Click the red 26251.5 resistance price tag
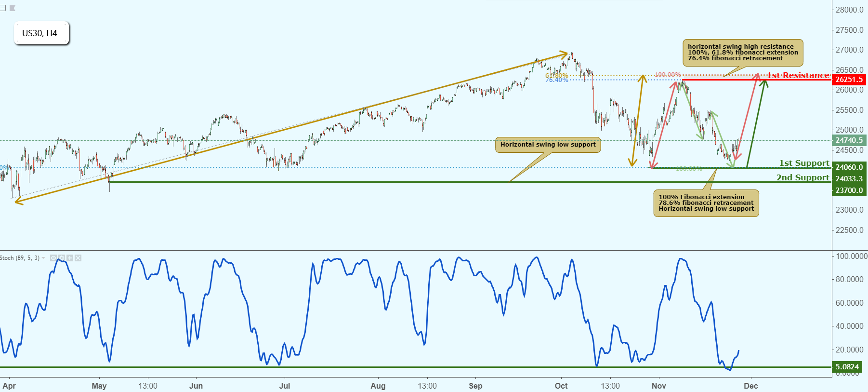868x392 pixels. point(849,80)
